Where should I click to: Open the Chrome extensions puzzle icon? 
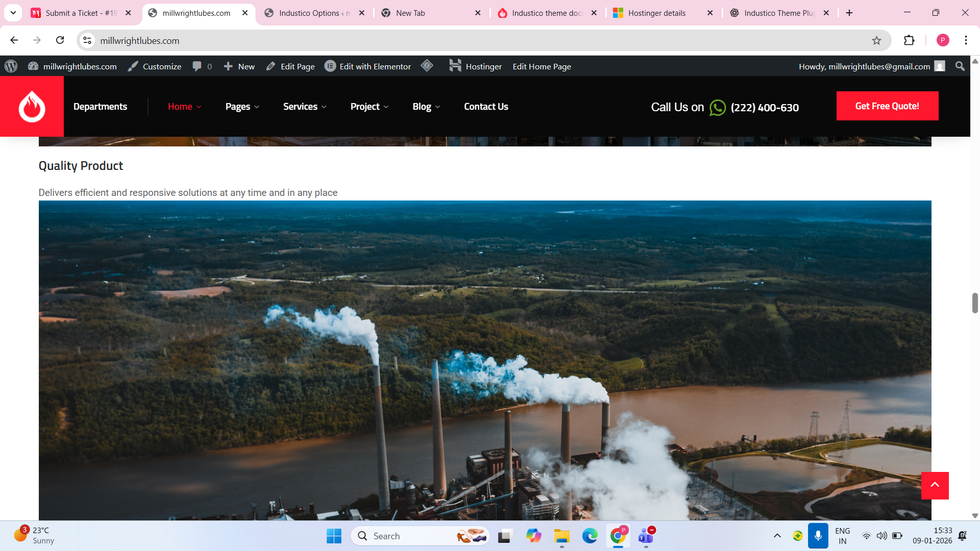909,40
